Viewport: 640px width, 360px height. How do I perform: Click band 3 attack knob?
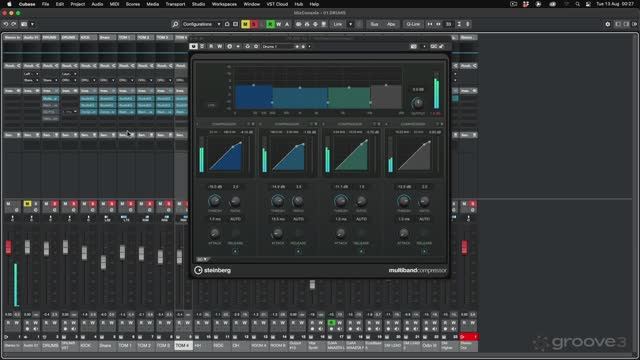[340, 233]
